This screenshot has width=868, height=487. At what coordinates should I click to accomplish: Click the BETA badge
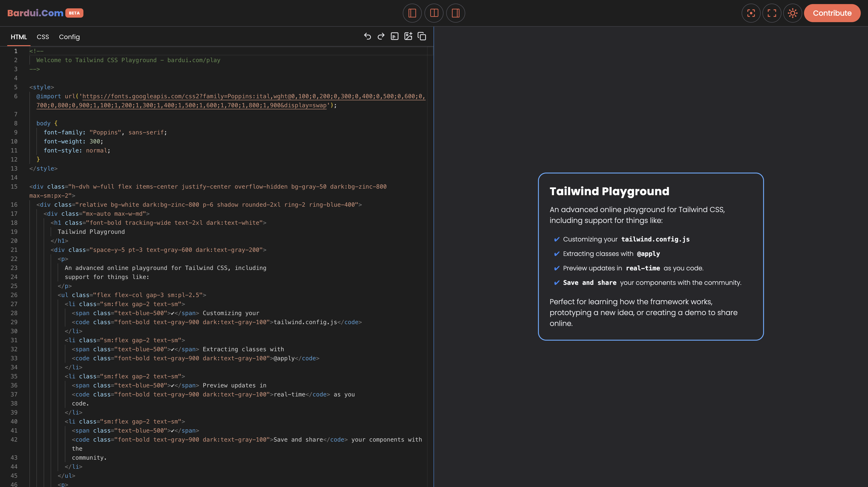(74, 13)
